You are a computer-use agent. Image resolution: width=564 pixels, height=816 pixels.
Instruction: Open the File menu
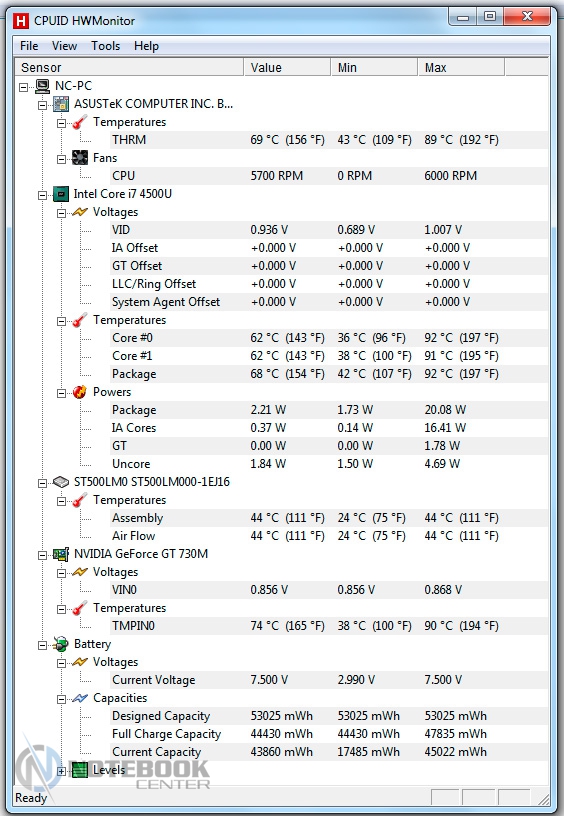pos(29,46)
